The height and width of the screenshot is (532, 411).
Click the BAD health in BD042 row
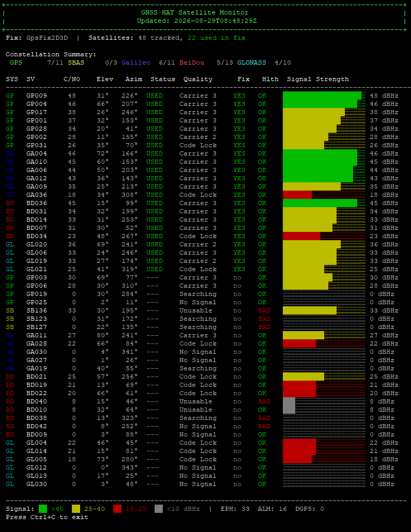click(x=264, y=426)
